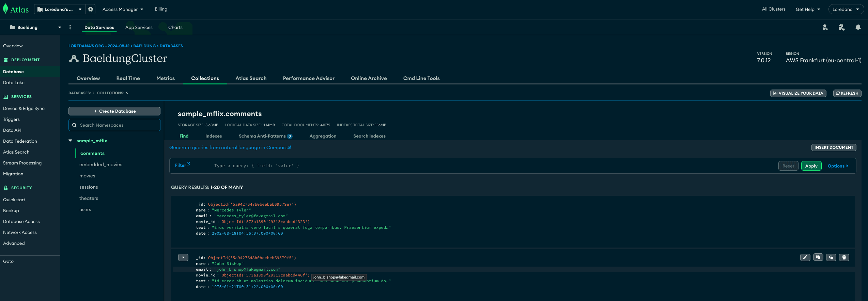Copy the John Bishop document to clipboard
Viewport: 868px width, 301px height.
coord(818,257)
